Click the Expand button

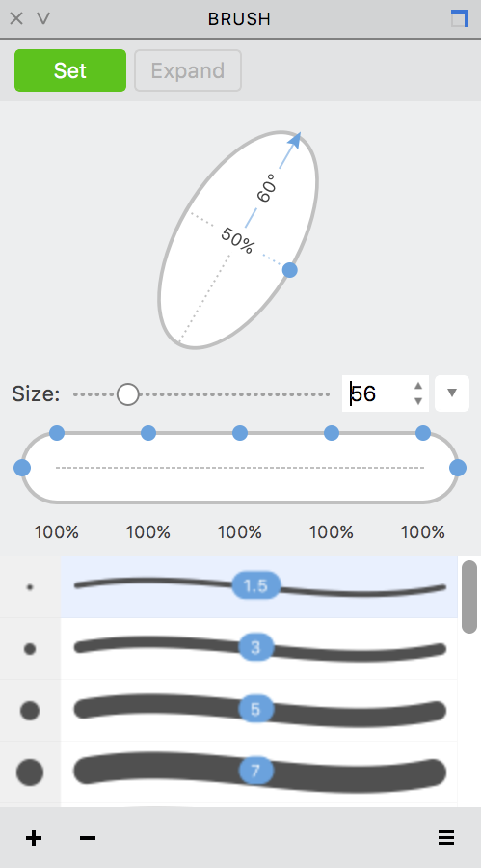(188, 70)
